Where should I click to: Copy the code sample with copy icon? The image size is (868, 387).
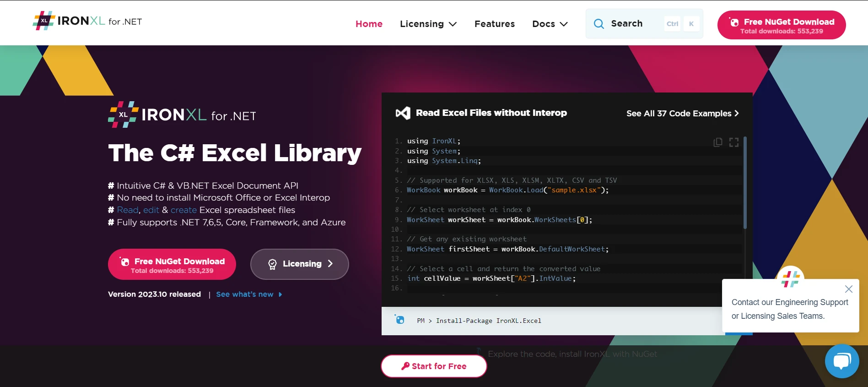point(718,142)
